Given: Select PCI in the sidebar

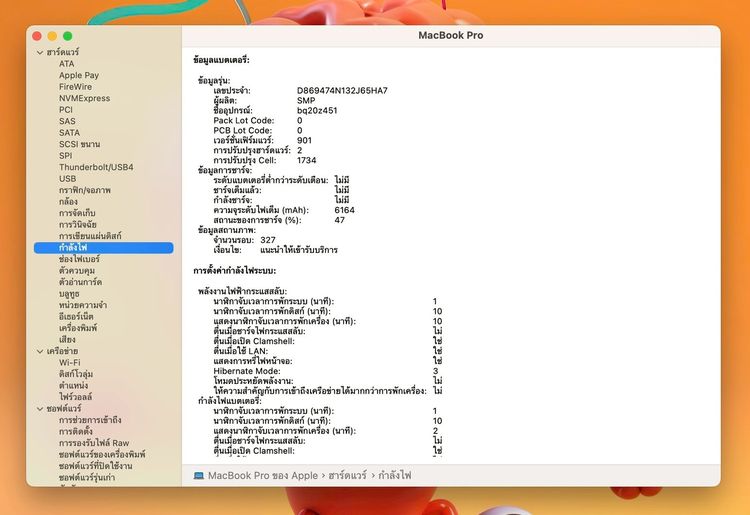Looking at the screenshot, I should (x=66, y=110).
